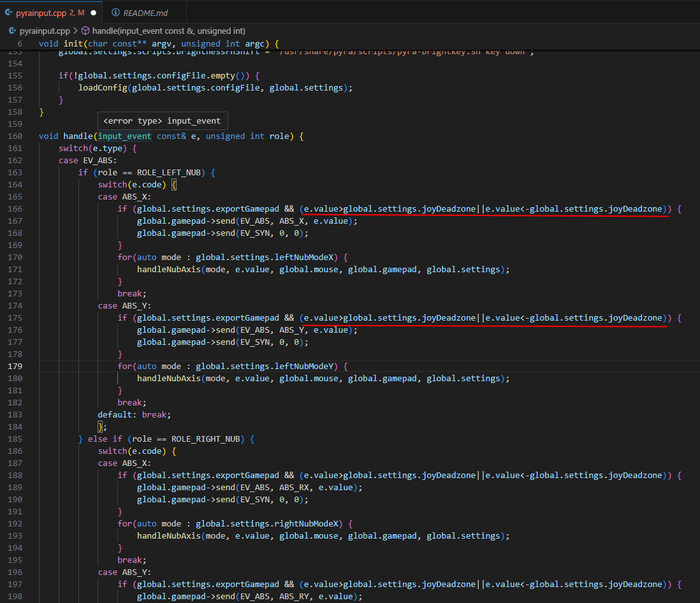Click the loadConfig function call on line 156
Image resolution: width=700 pixels, height=603 pixels.
pyautogui.click(x=102, y=87)
